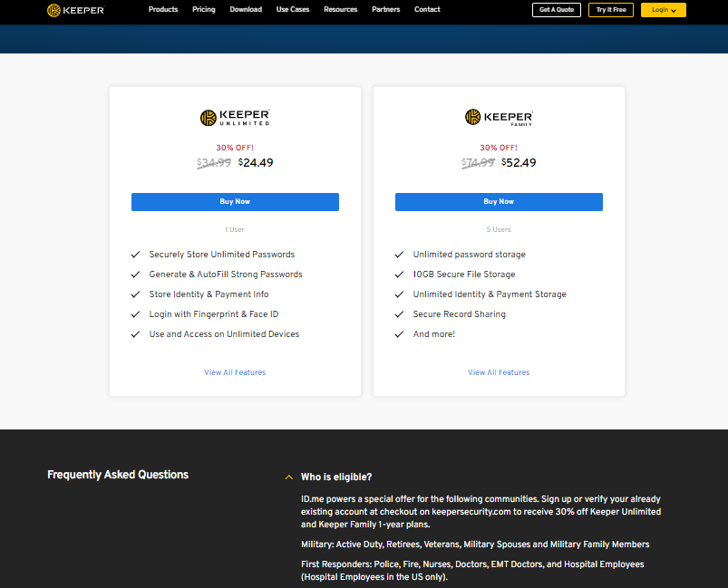
Task: Click 'Login with Fingerprint & Face ID' text
Action: pyautogui.click(x=214, y=314)
